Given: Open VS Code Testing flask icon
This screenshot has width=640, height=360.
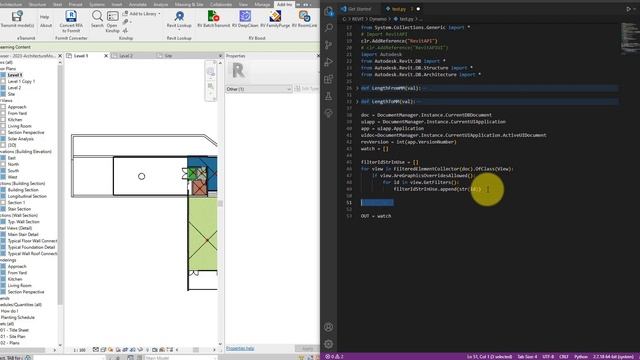Looking at the screenshot, I should tap(329, 96).
